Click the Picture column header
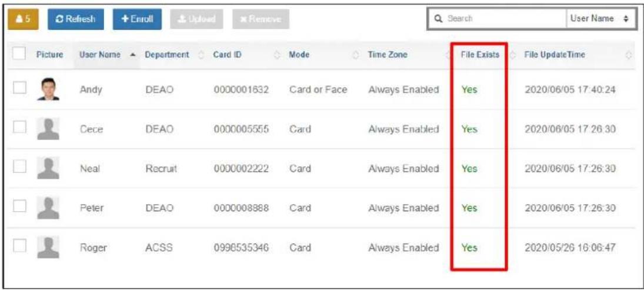644x290 pixels. click(x=49, y=55)
